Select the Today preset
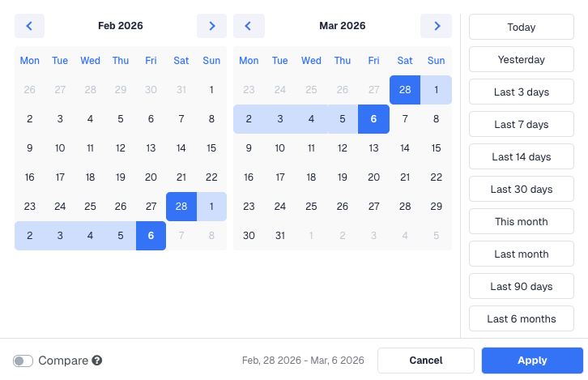The height and width of the screenshot is (380, 588). tap(521, 27)
